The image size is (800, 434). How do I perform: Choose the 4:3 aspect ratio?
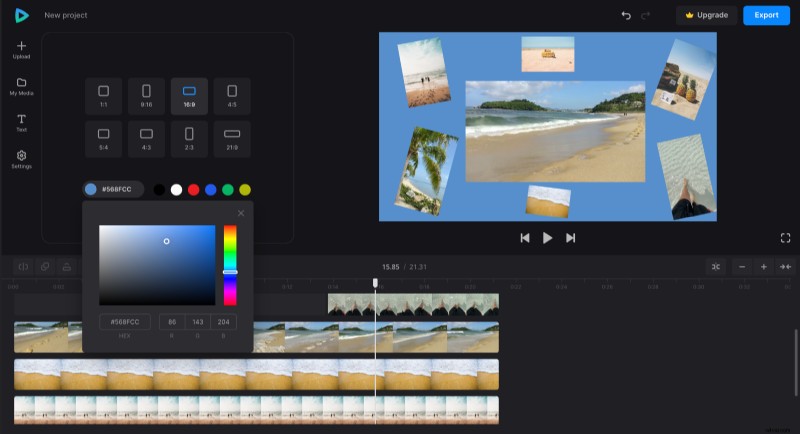click(146, 139)
